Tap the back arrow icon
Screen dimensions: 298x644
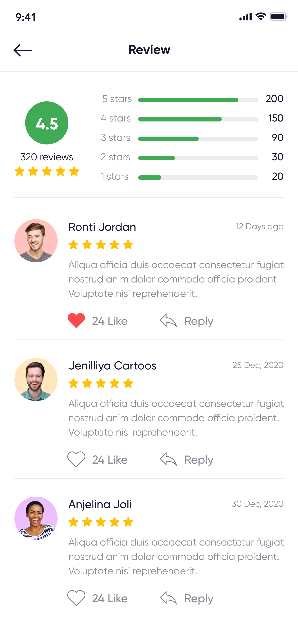point(23,50)
